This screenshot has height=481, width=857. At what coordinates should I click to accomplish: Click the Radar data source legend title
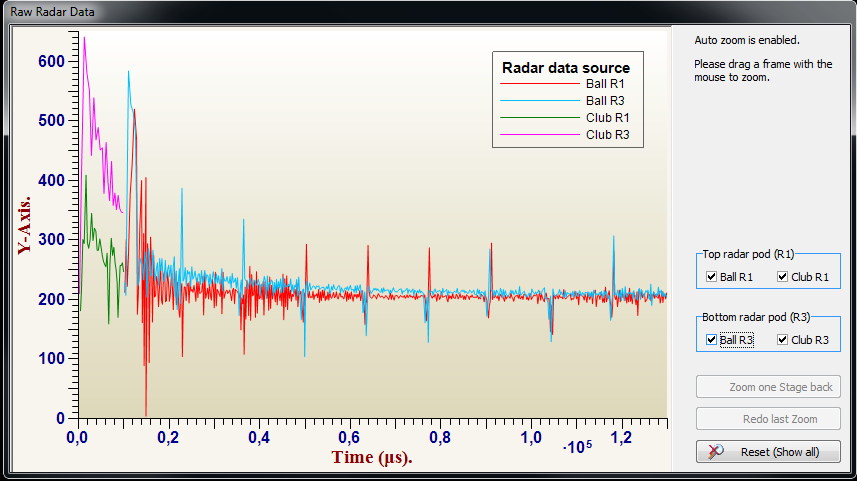pos(565,67)
